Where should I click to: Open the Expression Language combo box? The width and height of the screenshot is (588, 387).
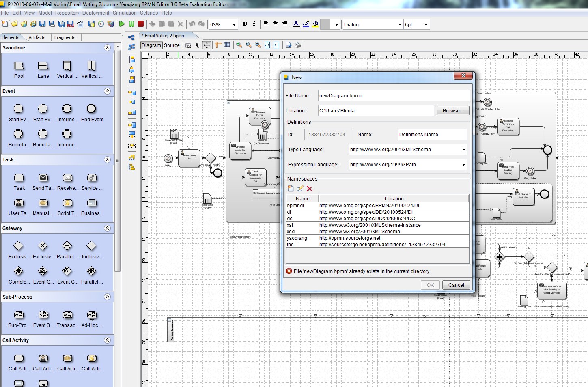[408, 165]
